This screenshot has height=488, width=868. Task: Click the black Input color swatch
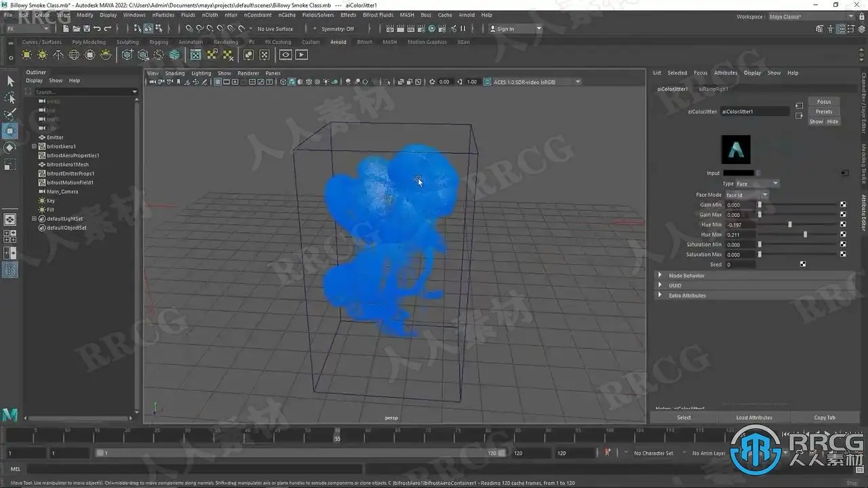[x=738, y=173]
